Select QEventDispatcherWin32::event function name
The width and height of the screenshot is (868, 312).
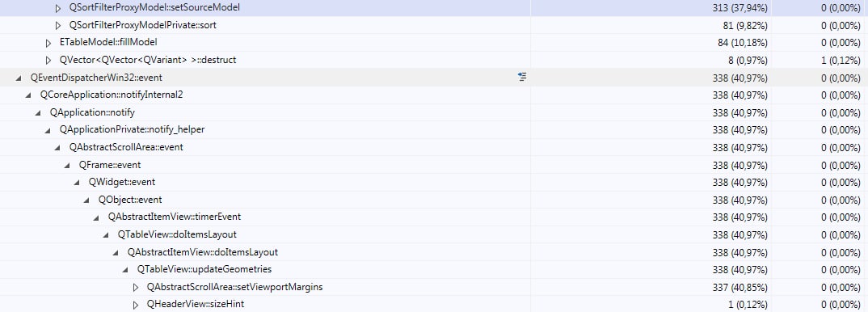coord(96,78)
